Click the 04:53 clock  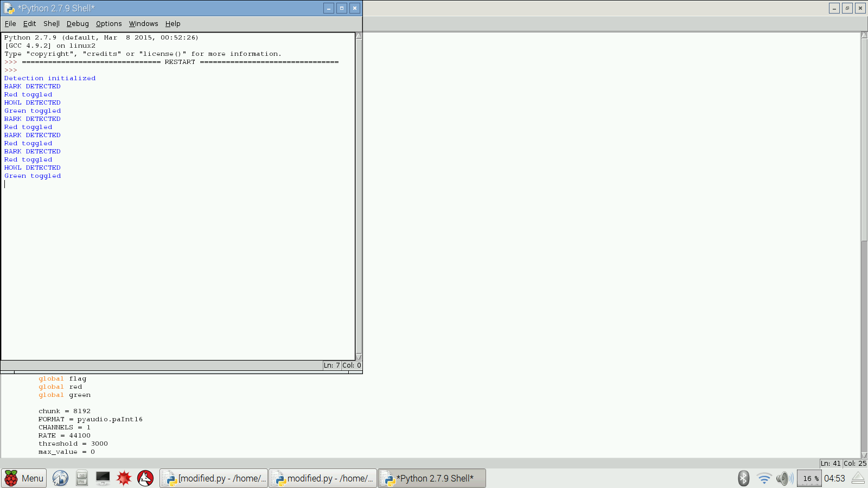(834, 478)
